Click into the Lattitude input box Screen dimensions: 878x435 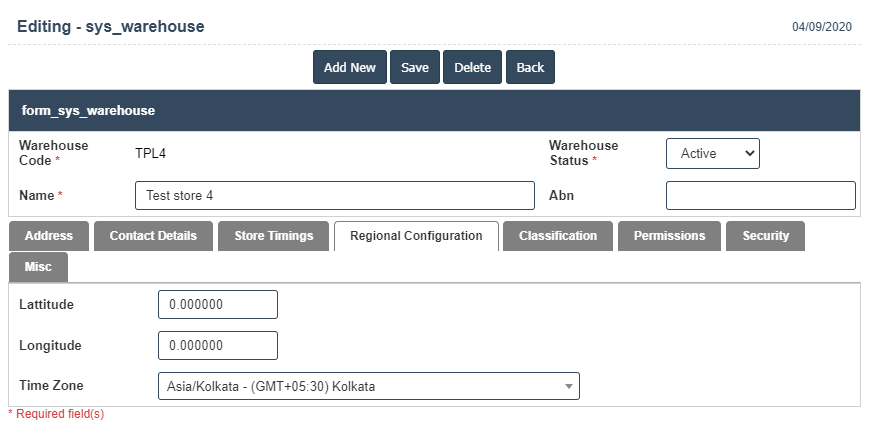[217, 304]
